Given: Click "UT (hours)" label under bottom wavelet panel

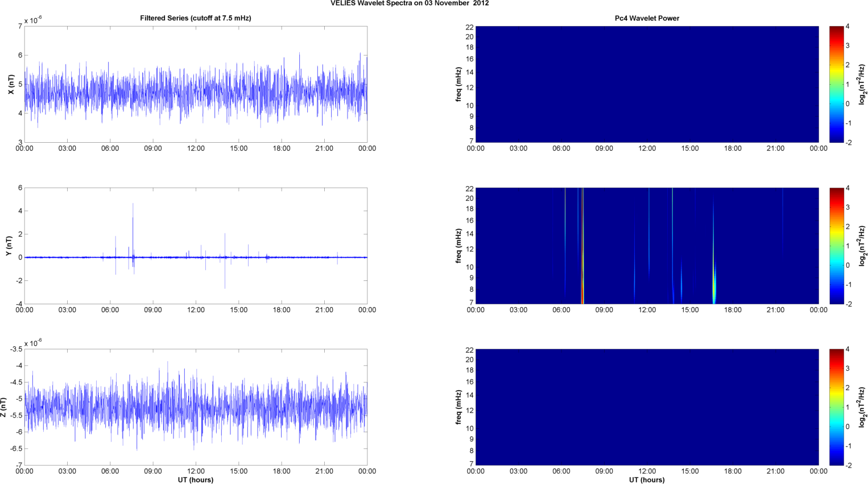Looking at the screenshot, I should tap(647, 479).
